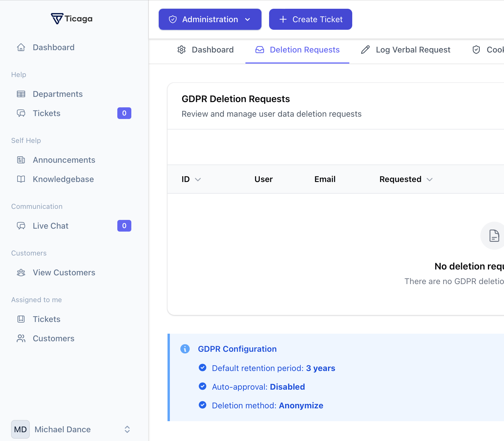The width and height of the screenshot is (504, 441).
Task: Click the Ticaga logo icon
Action: click(x=57, y=18)
